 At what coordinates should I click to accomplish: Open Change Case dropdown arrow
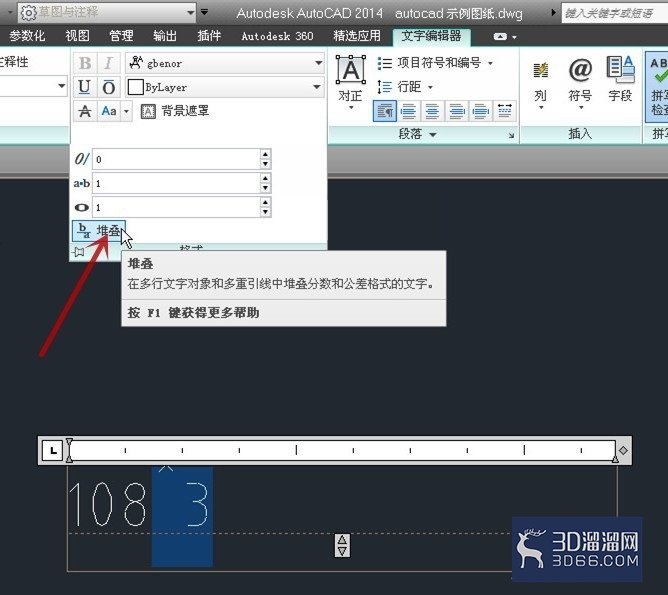click(127, 112)
